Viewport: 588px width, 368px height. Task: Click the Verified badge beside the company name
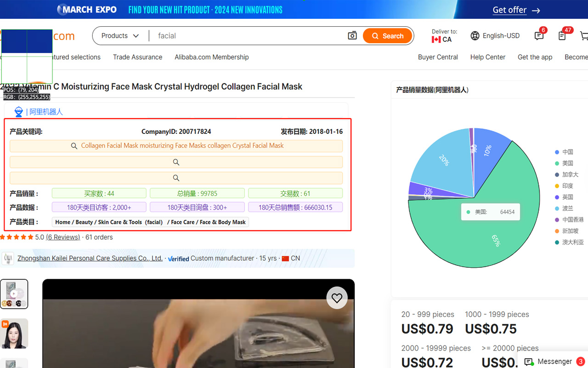click(179, 259)
